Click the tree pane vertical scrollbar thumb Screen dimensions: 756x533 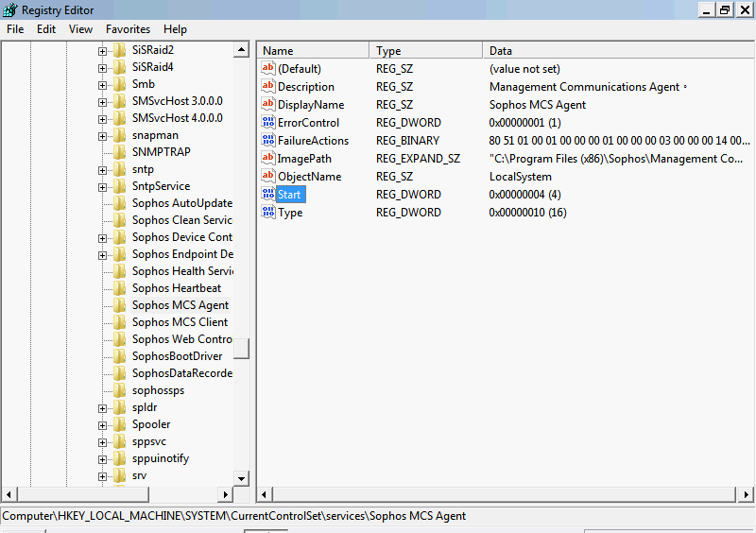[241, 349]
